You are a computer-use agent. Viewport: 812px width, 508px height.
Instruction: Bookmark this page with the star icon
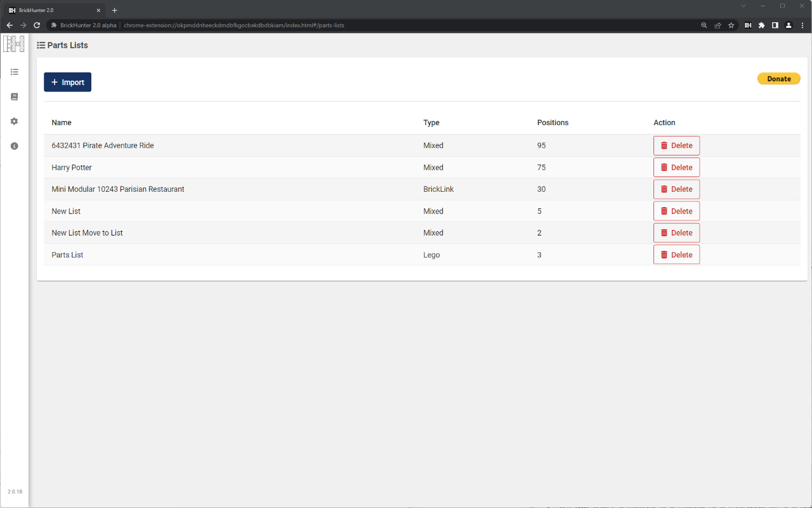[731, 25]
